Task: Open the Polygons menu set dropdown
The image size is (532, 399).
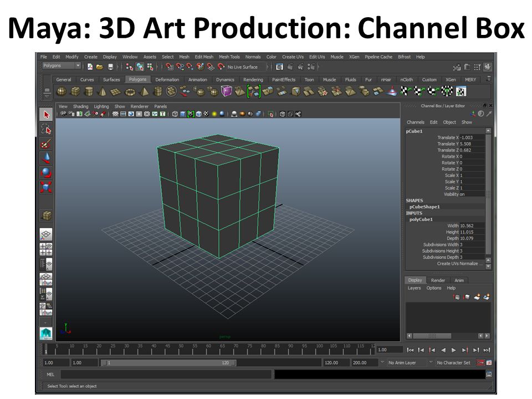Action: [x=62, y=65]
